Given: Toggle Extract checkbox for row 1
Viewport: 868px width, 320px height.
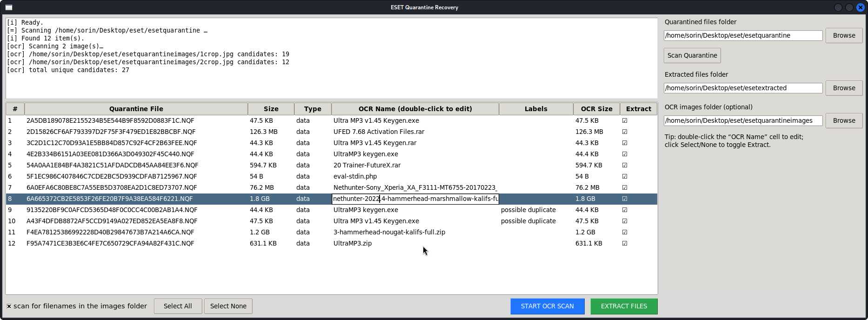Looking at the screenshot, I should tap(625, 120).
